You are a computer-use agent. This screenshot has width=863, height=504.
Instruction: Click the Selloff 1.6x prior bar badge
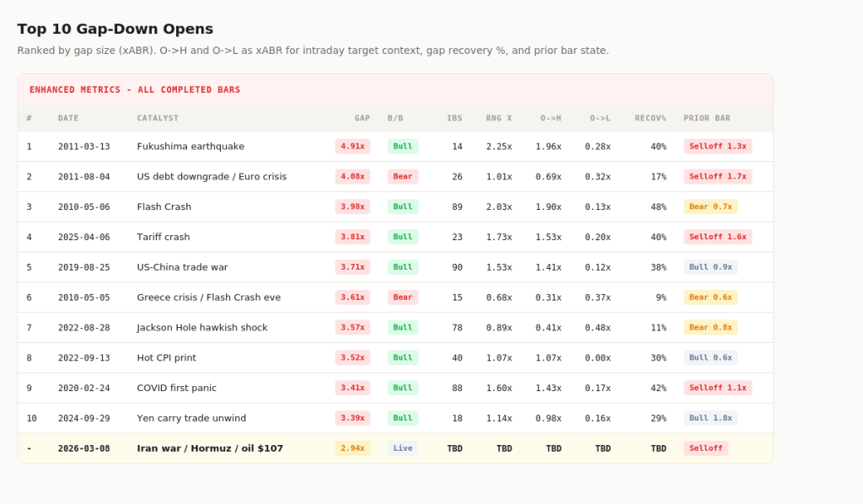[x=717, y=237]
